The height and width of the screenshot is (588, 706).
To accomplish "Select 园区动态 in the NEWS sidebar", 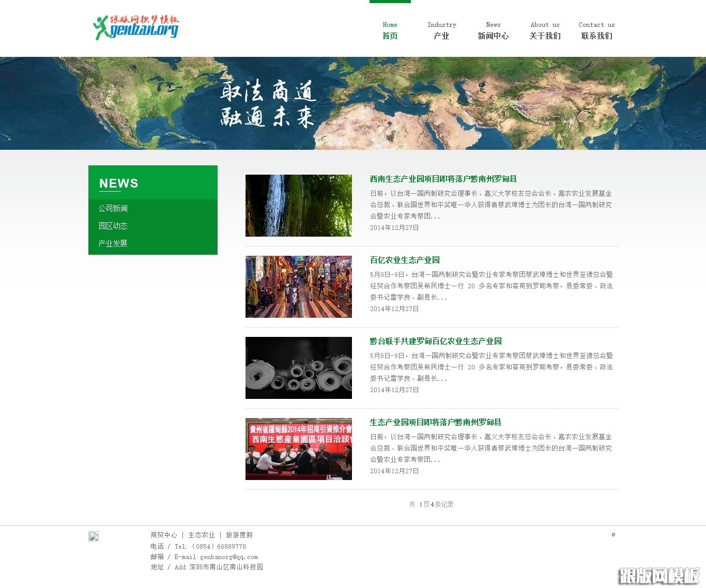I will point(114,226).
